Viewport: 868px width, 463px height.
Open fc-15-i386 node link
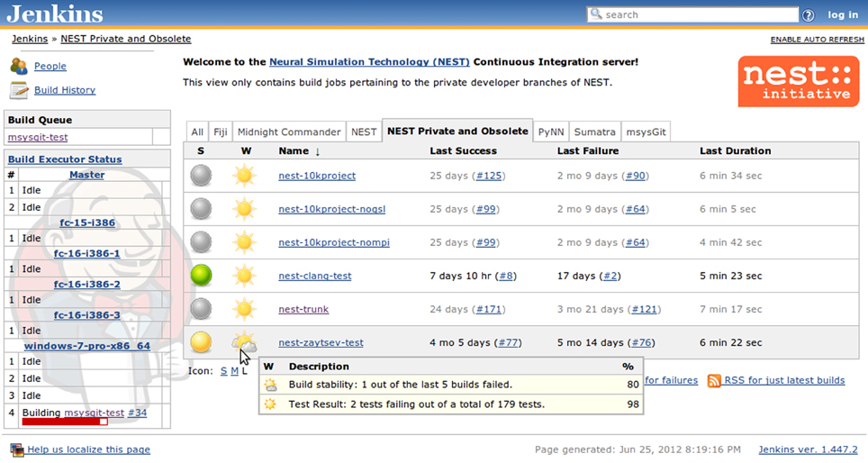(87, 222)
